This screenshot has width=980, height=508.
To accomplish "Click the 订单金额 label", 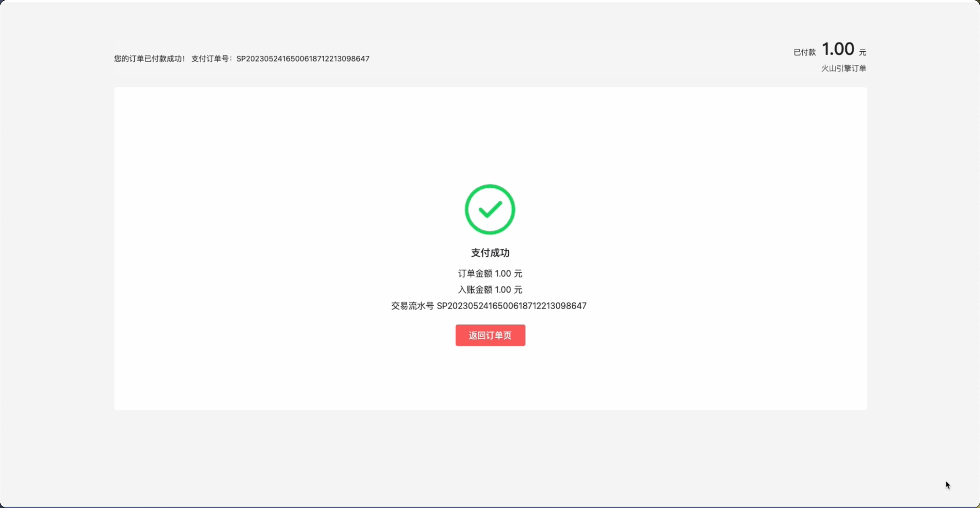I will (475, 273).
